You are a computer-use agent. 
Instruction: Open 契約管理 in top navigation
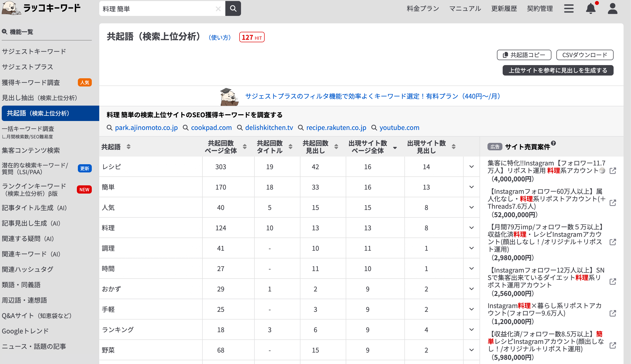(x=540, y=8)
